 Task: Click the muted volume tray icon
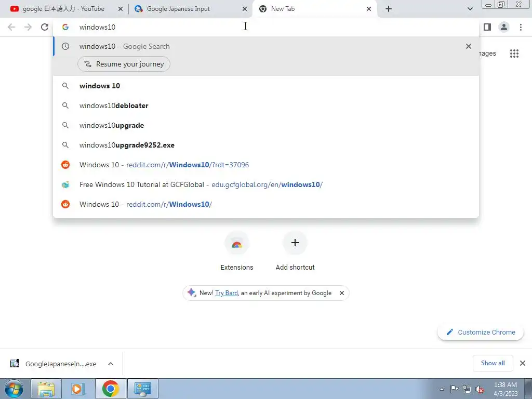click(480, 389)
